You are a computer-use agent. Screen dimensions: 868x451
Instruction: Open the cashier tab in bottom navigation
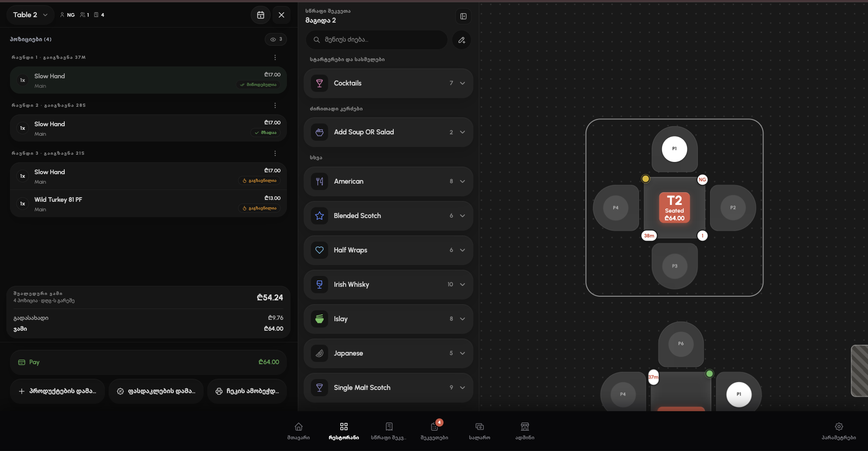480,431
